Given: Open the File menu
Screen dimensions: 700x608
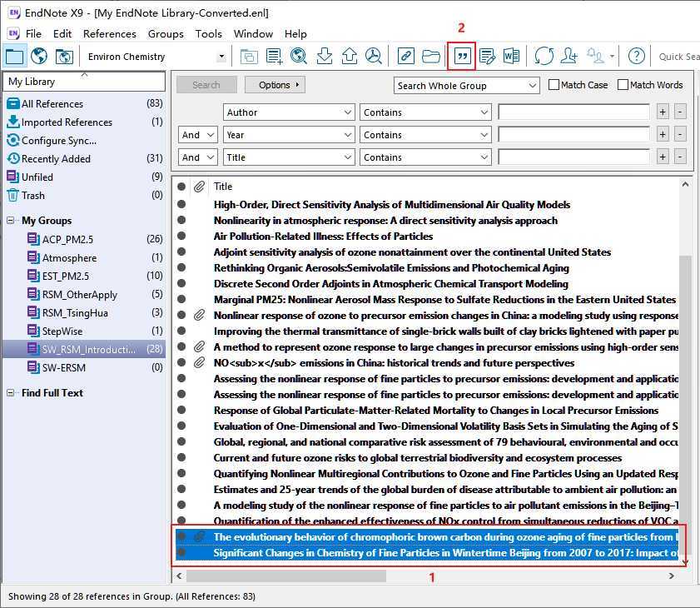Looking at the screenshot, I should [33, 34].
